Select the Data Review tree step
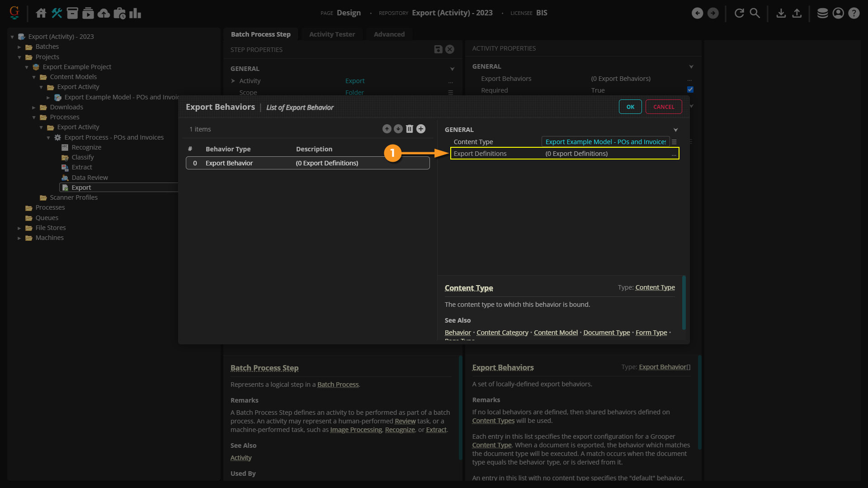The height and width of the screenshot is (488, 868). [x=90, y=178]
